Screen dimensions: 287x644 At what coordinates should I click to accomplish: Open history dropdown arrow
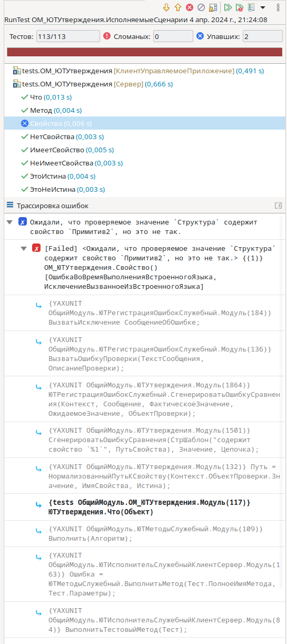point(263,7)
